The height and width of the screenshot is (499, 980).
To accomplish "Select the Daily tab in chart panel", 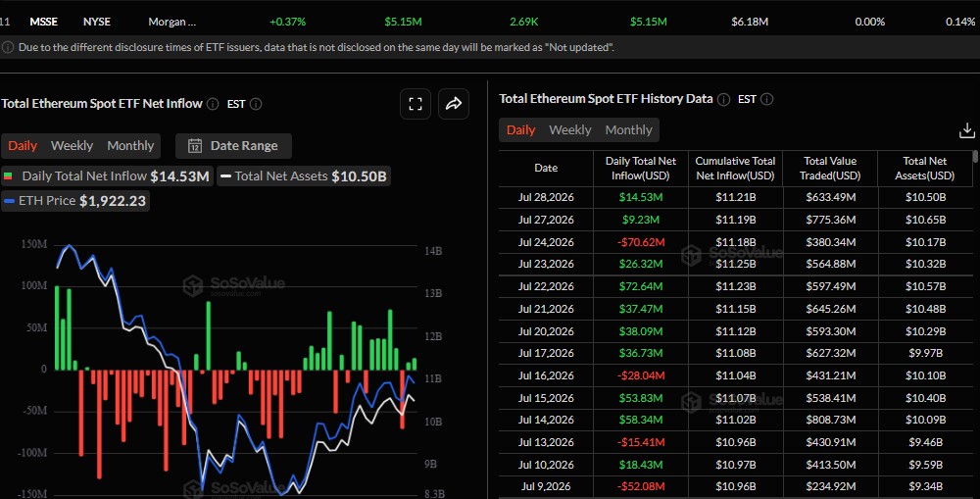I will point(23,146).
